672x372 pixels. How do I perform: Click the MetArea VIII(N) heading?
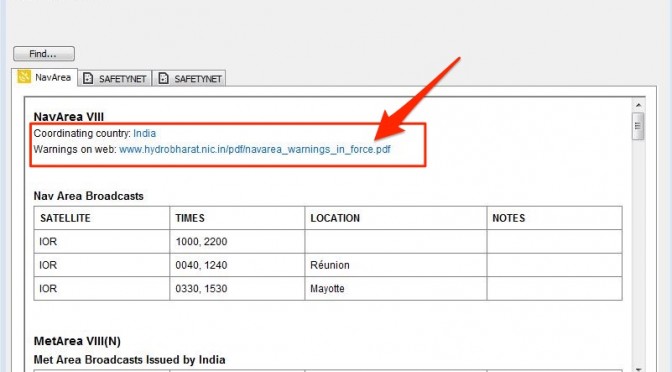click(x=77, y=341)
